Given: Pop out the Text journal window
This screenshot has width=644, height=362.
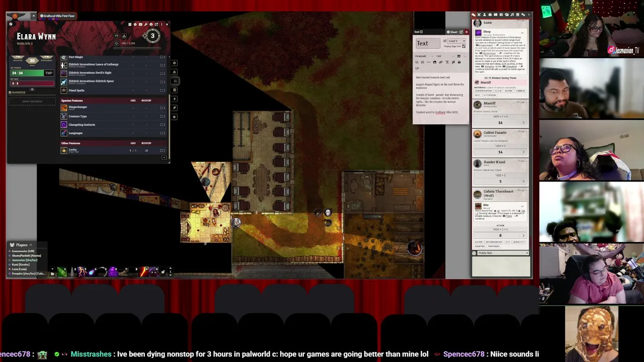Looking at the screenshot, I should (x=461, y=32).
